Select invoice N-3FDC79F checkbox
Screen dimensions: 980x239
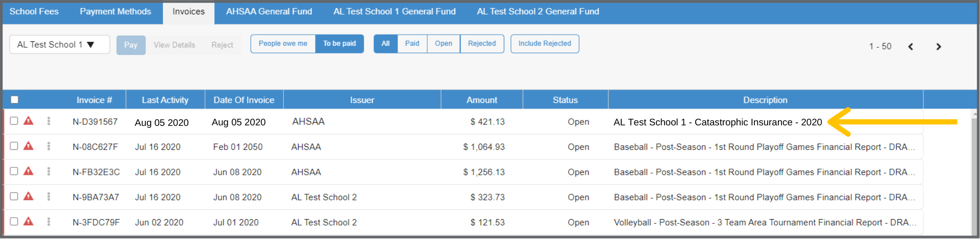coord(14,222)
